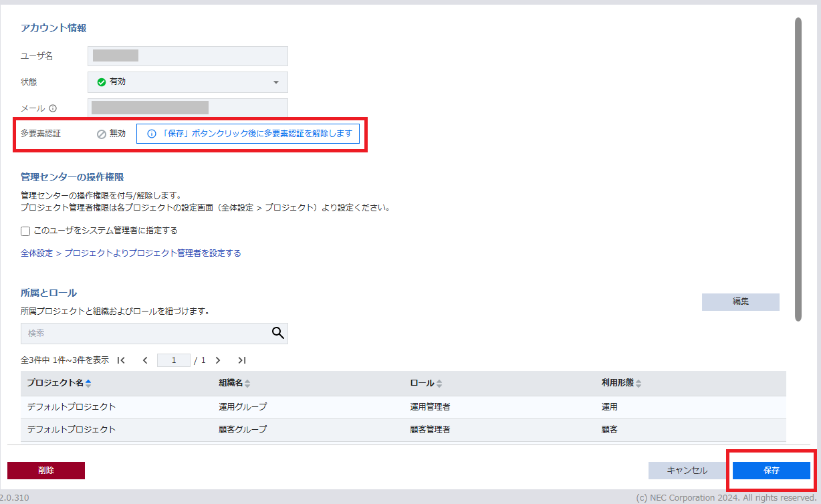Viewport: 821px width, 504px height.
Task: Click the info icon next to メール
Action: point(53,108)
